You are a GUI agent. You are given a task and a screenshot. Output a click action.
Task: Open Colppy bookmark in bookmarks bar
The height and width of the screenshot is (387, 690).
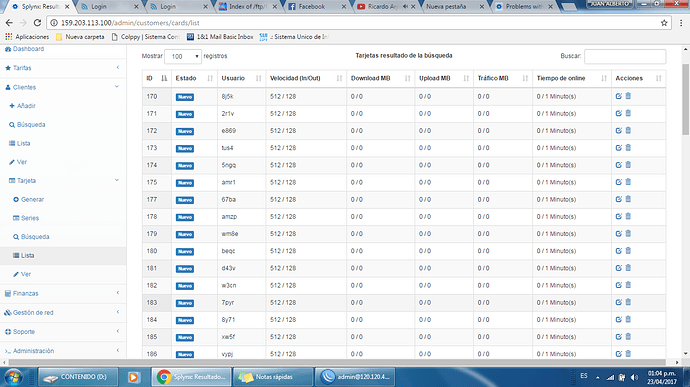[145, 37]
